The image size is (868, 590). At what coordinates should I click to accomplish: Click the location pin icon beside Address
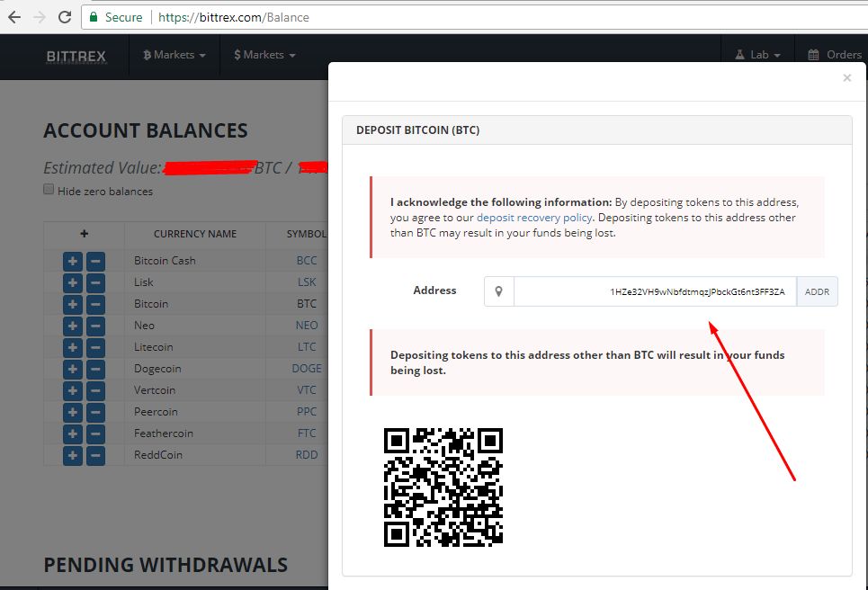(x=499, y=291)
